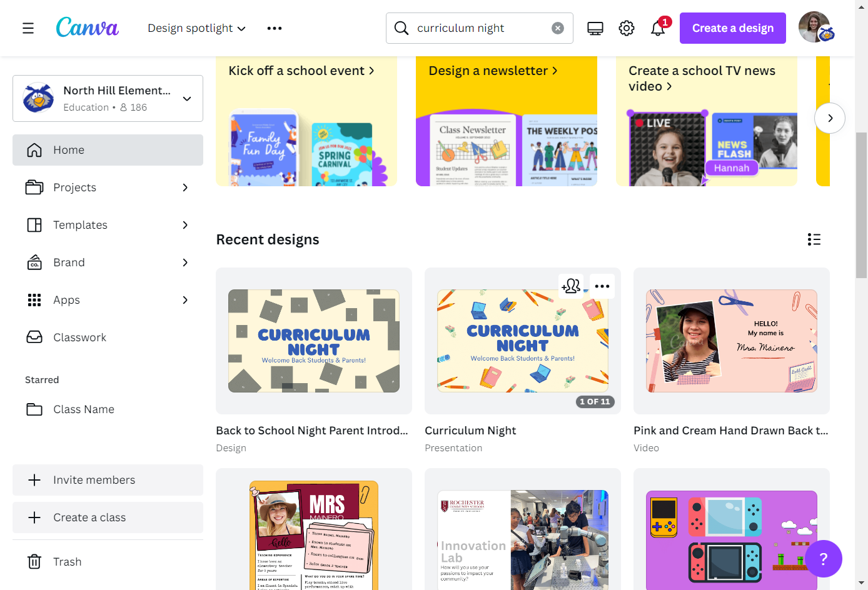The width and height of the screenshot is (868, 590).
Task: Click the page vertical scrollbar
Action: click(x=862, y=205)
